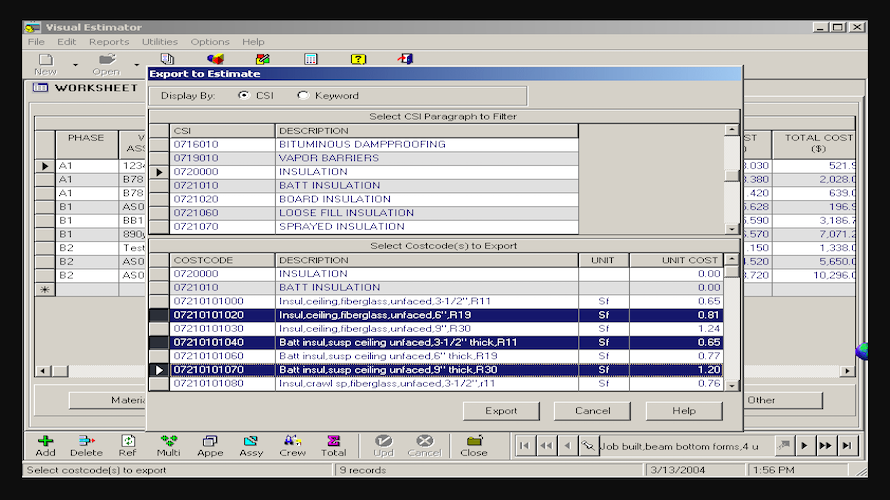The image size is (890, 500).
Task: Click the Close toolbar icon
Action: pos(474,445)
